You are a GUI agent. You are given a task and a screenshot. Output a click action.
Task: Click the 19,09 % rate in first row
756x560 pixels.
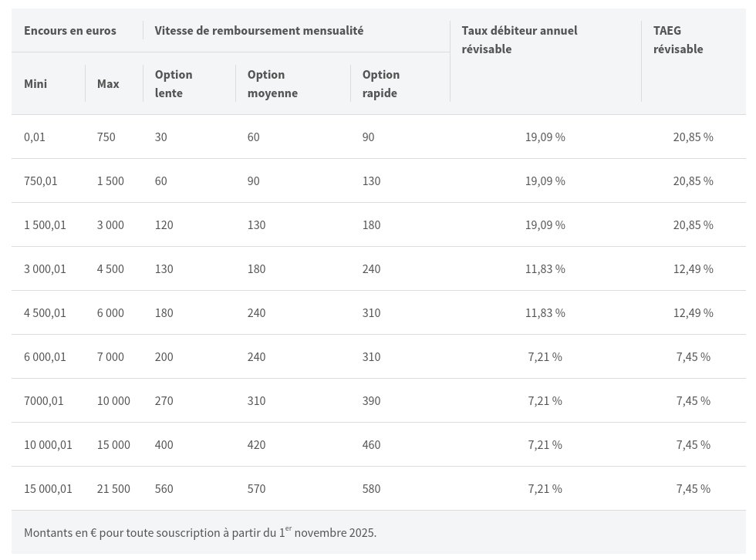[545, 137]
